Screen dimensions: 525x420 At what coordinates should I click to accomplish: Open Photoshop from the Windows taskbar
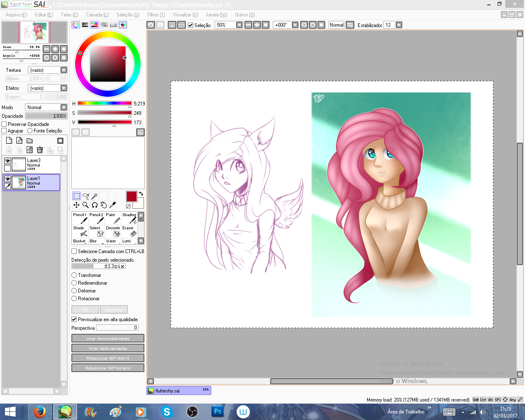(x=217, y=411)
